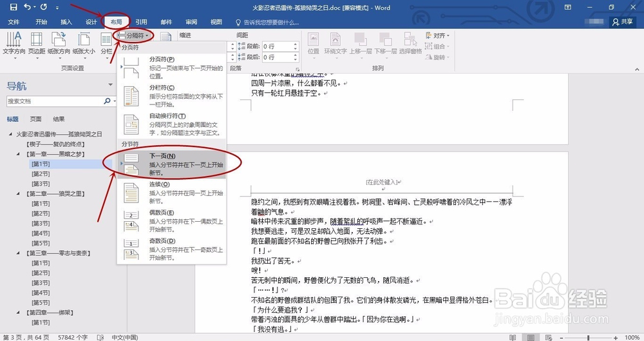
Task: Click navigation search magnifier icon
Action: pos(107,101)
